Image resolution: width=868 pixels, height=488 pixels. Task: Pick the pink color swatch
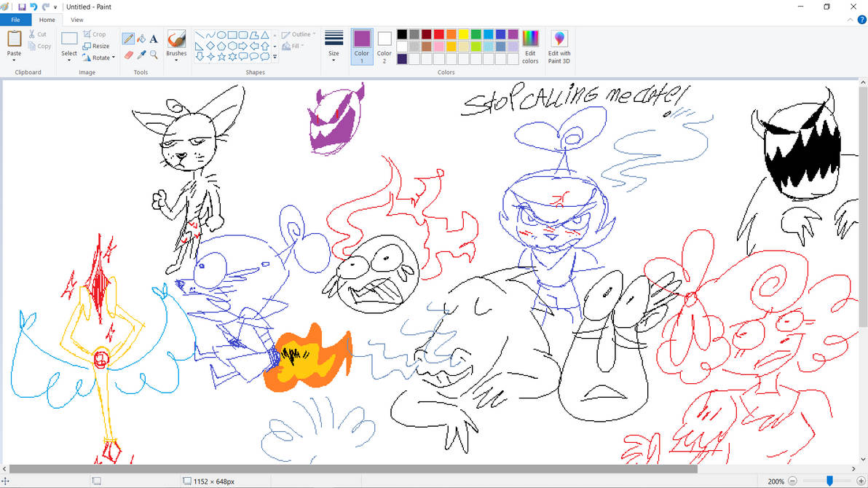439,47
